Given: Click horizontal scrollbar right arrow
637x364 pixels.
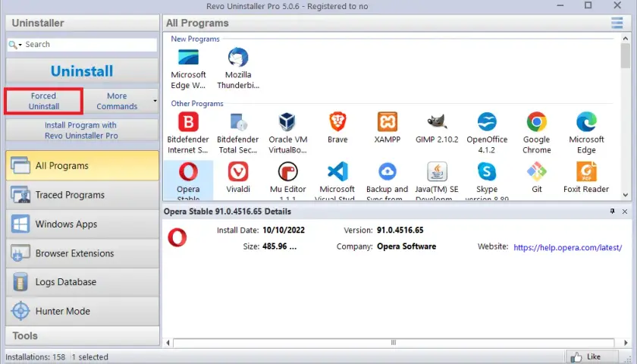Looking at the screenshot, I should click(x=626, y=343).
